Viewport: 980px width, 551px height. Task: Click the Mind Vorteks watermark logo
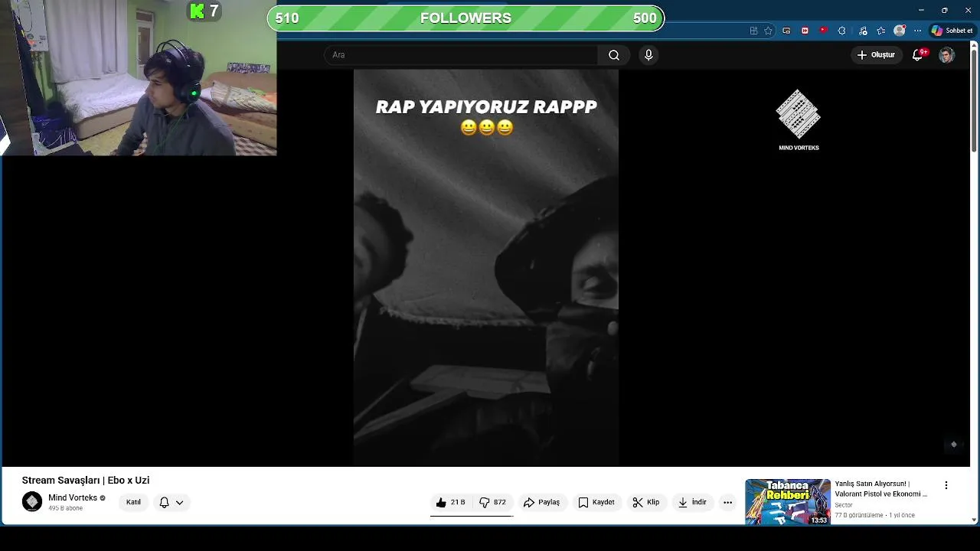(x=799, y=119)
